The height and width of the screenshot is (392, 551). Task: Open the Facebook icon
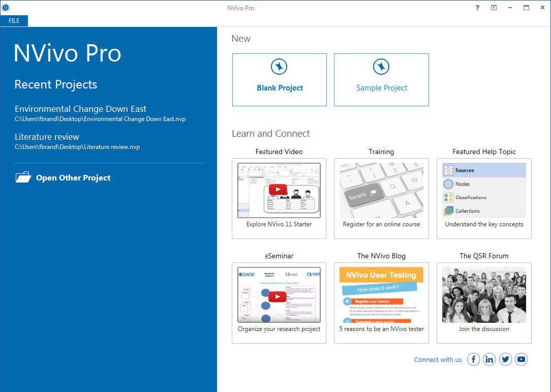point(473,359)
